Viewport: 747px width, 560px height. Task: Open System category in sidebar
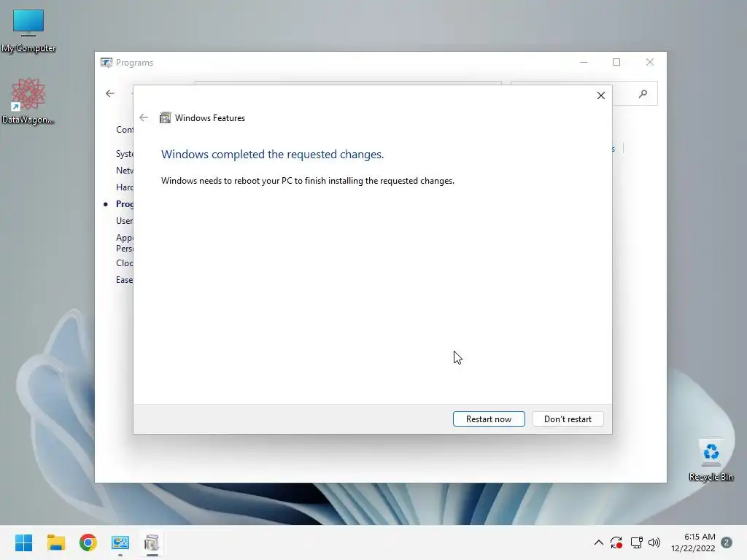coord(124,154)
